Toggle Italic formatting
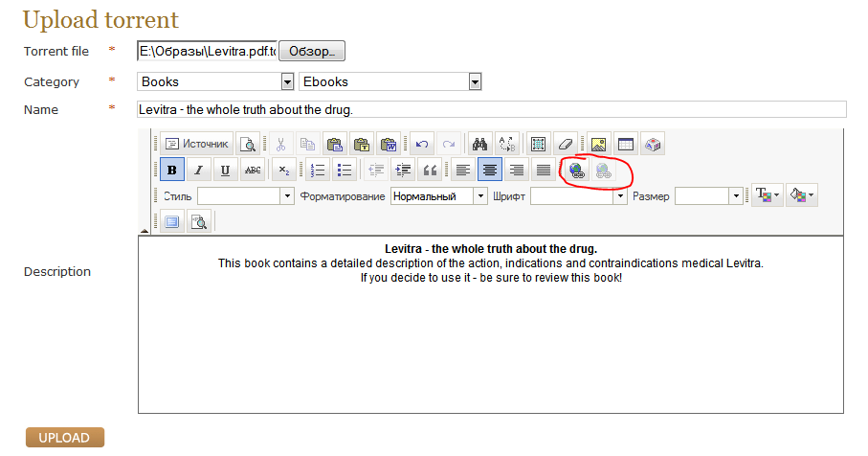 click(199, 170)
